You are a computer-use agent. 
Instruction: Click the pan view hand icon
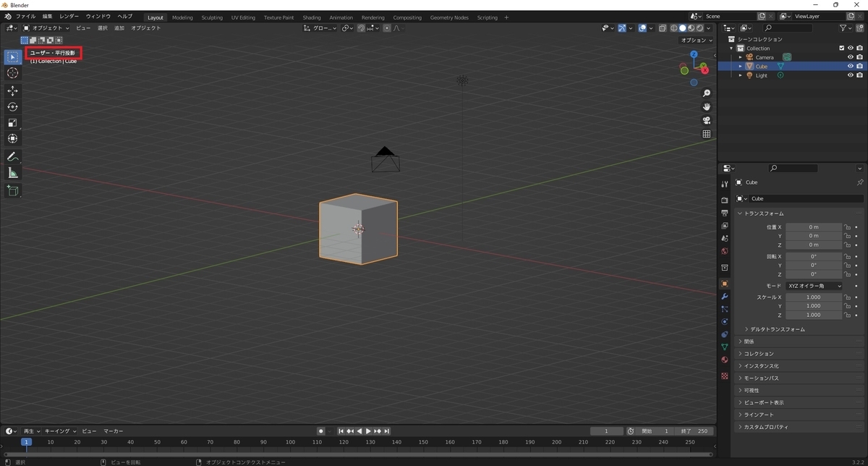click(x=707, y=106)
